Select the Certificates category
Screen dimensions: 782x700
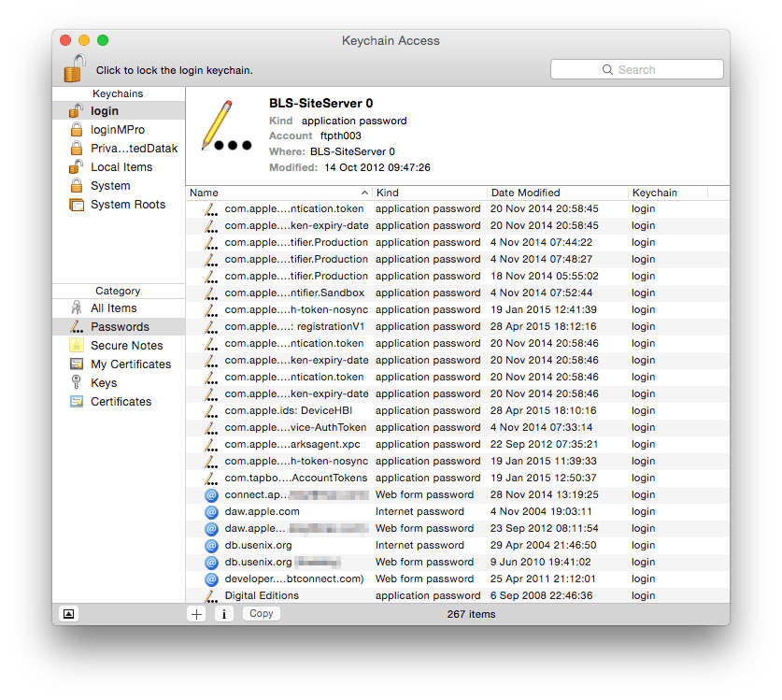pyautogui.click(x=121, y=402)
